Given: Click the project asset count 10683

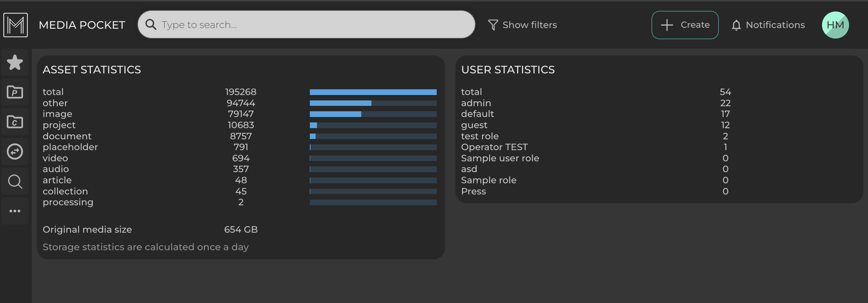Looking at the screenshot, I should [241, 125].
